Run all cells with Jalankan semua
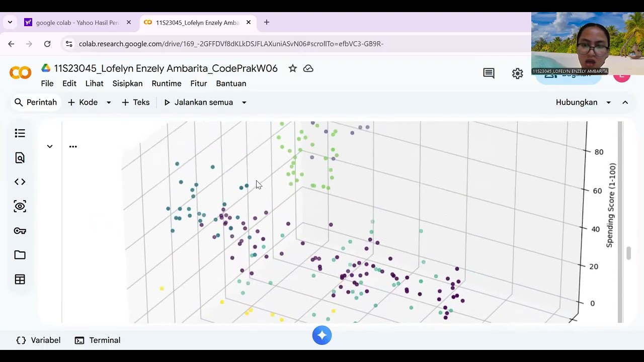Screen dimensions: 644x362 tap(198, 103)
